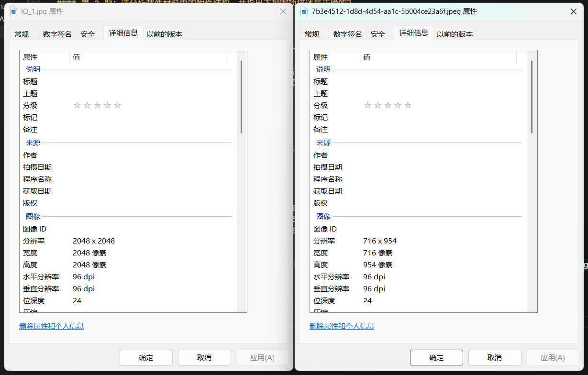Viewport: 588px width, 375px height.
Task: Set fifth rating star in the 7b3e4512 jpeg properties
Action: coord(408,105)
